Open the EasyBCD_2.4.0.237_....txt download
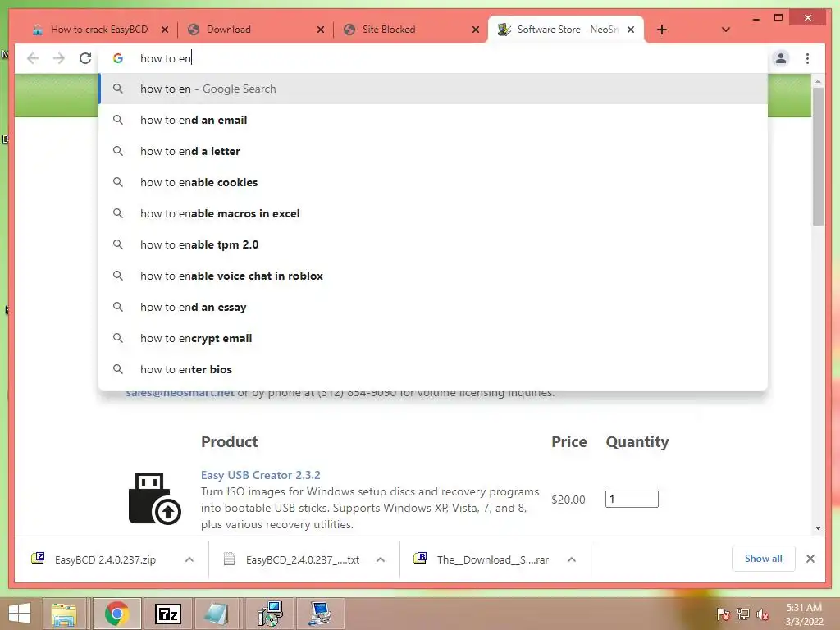 pyautogui.click(x=303, y=559)
